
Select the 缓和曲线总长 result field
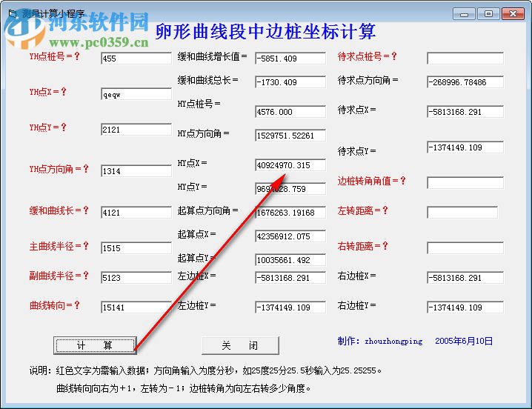[x=290, y=82]
